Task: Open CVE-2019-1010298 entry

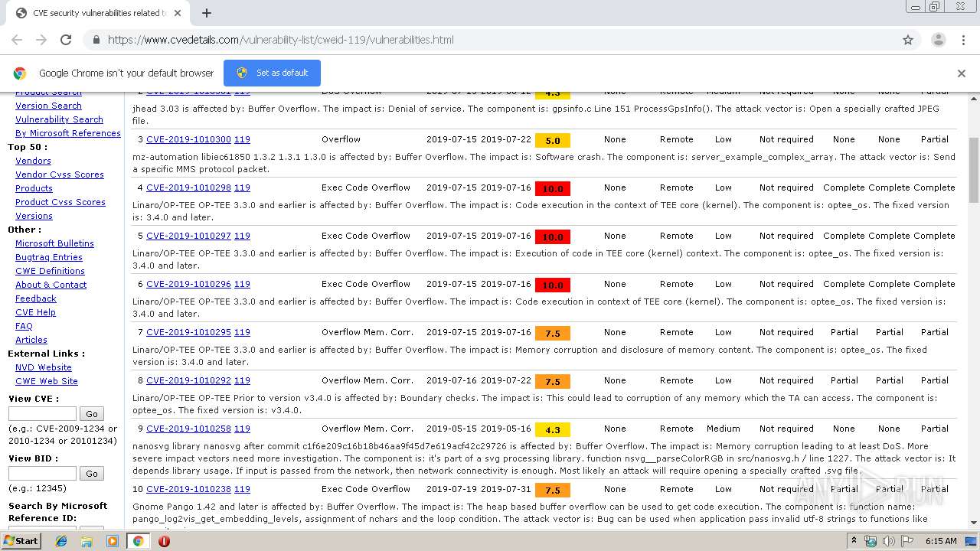Action: tap(188, 187)
